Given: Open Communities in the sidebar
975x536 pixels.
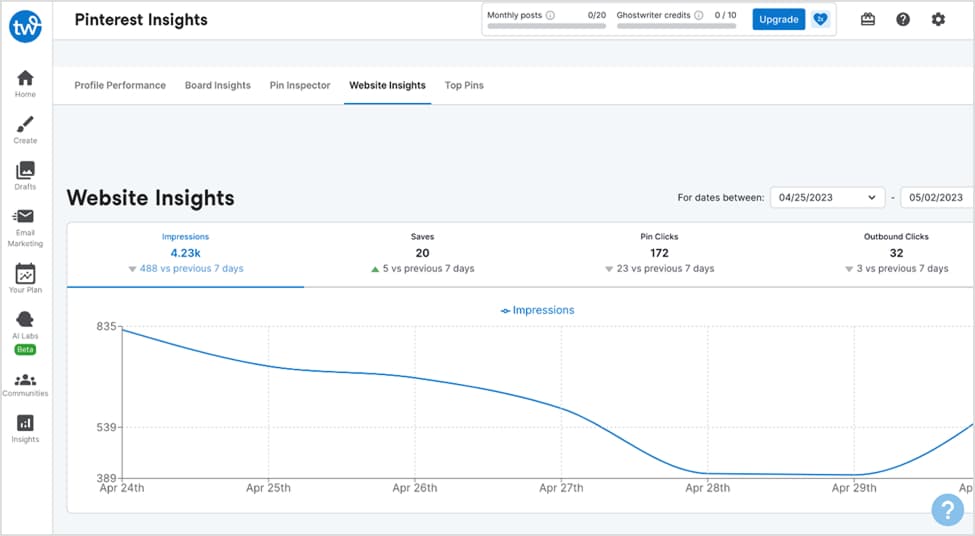Looking at the screenshot, I should tap(25, 385).
